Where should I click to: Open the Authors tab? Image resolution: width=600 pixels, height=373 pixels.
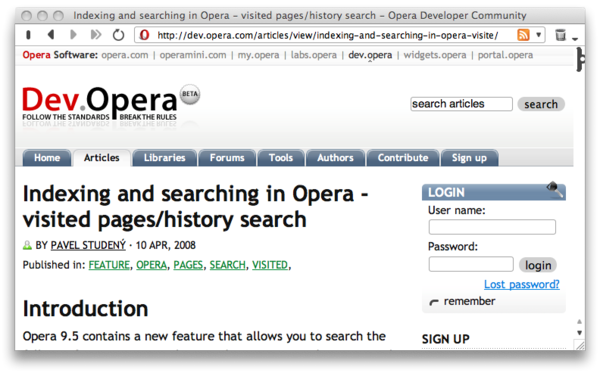pyautogui.click(x=335, y=158)
